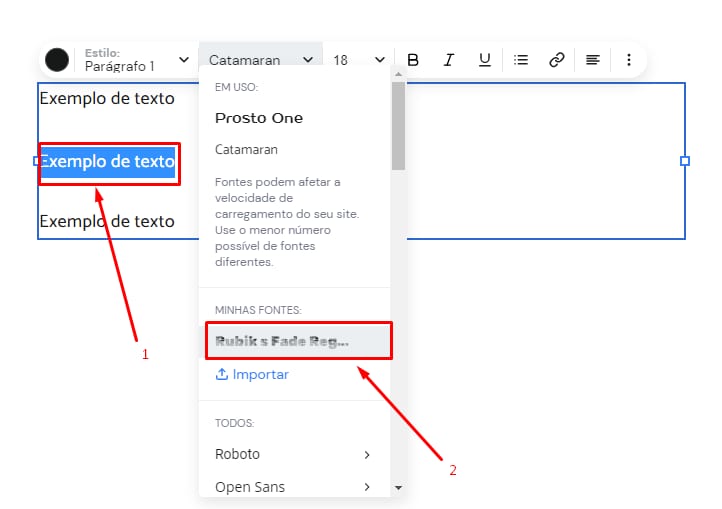Add a hyperlink to text

click(x=557, y=60)
